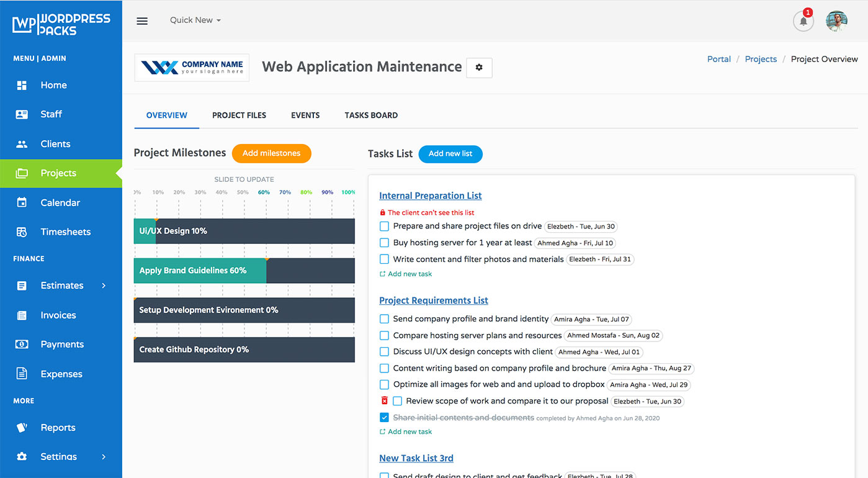Image resolution: width=868 pixels, height=478 pixels.
Task: Click the Calendar icon in sidebar
Action: pyautogui.click(x=21, y=202)
